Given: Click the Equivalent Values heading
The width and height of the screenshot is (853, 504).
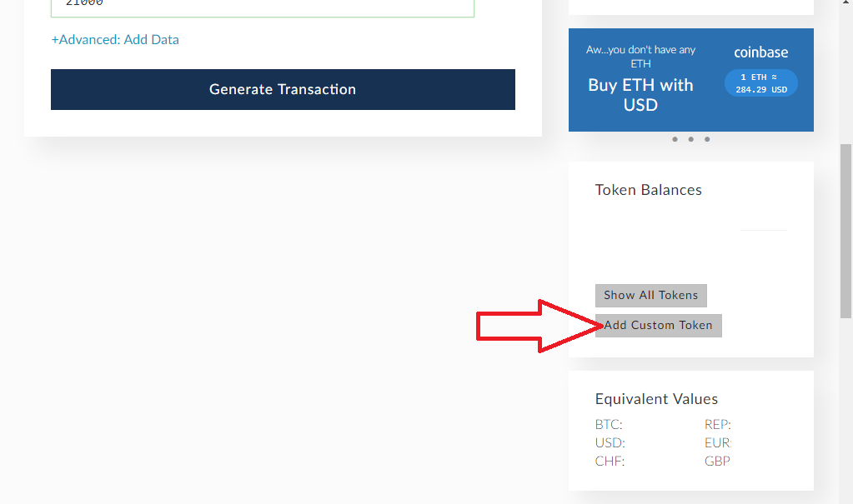Looking at the screenshot, I should tap(656, 399).
